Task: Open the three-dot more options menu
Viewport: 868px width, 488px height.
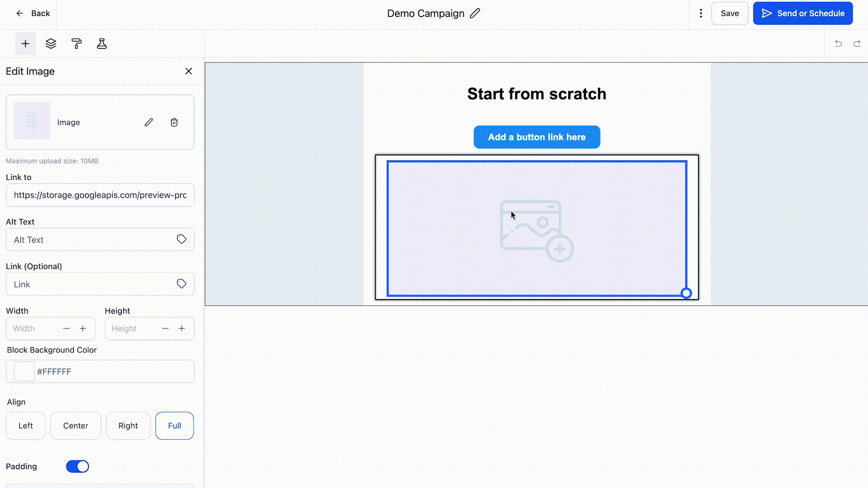Action: (701, 14)
